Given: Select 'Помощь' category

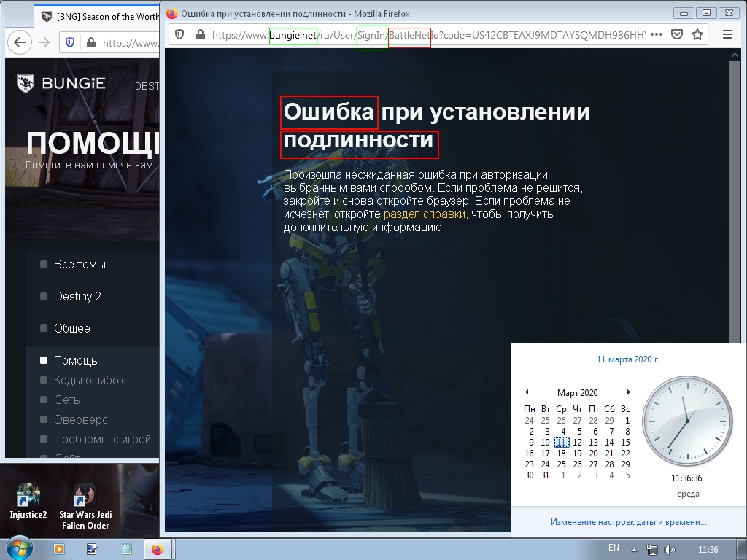Looking at the screenshot, I should click(x=75, y=360).
